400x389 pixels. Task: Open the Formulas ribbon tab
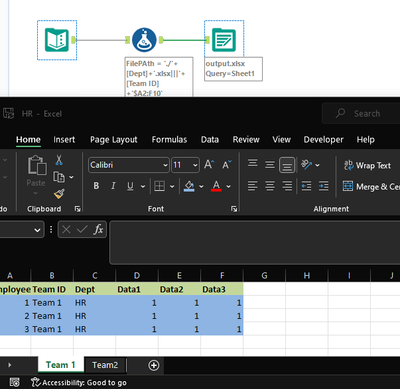169,140
